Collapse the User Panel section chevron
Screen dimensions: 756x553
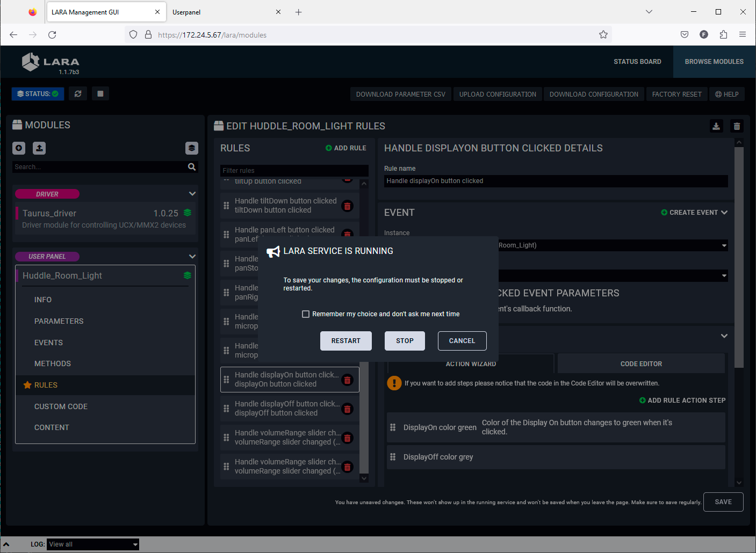[x=192, y=257]
